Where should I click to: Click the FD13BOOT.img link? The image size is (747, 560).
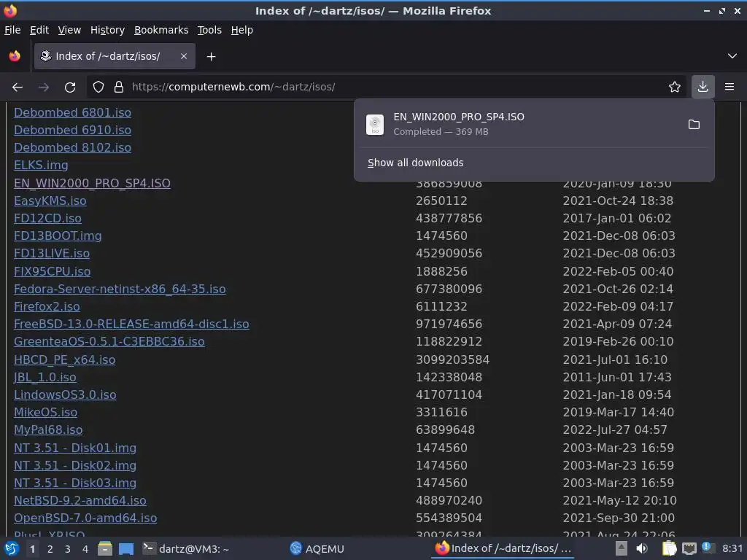58,236
